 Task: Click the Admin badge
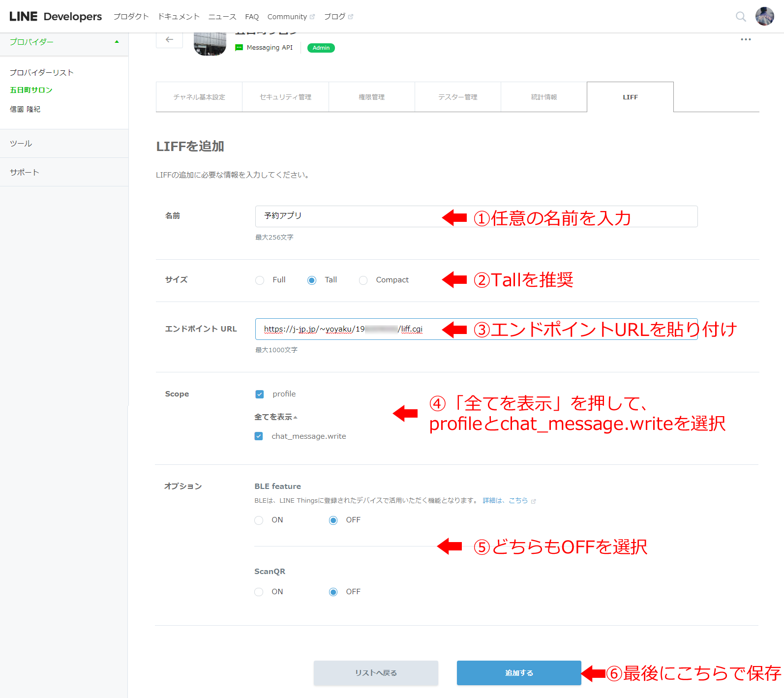(x=321, y=48)
